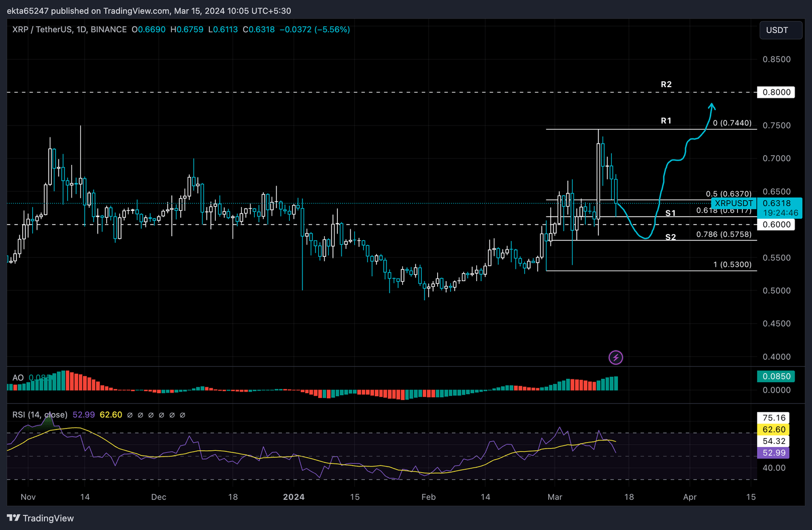Click the yellow 62.60 RSI-MA value tag

[773, 430]
